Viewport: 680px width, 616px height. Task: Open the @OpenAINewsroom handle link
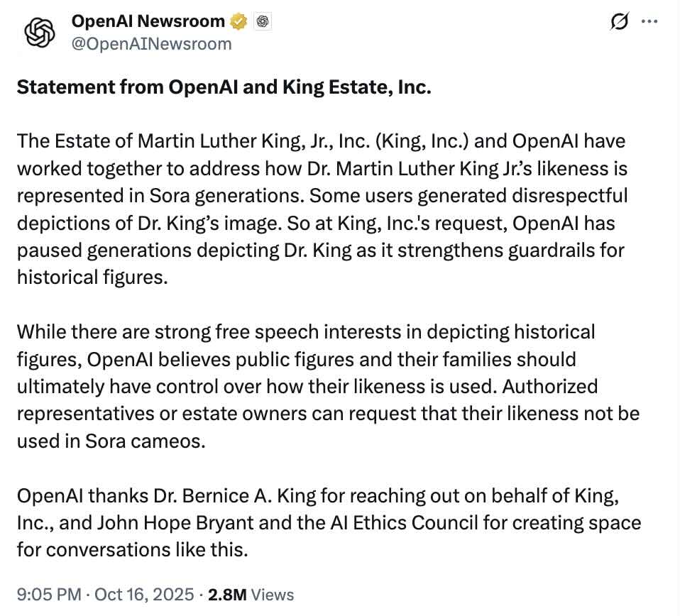151,44
